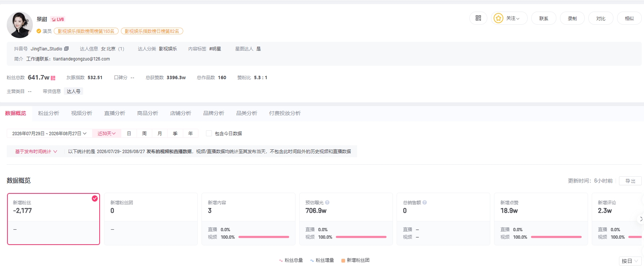Click the work email tiantiandegongzuo@126.com
Image resolution: width=644 pixels, height=267 pixels.
(81, 59)
